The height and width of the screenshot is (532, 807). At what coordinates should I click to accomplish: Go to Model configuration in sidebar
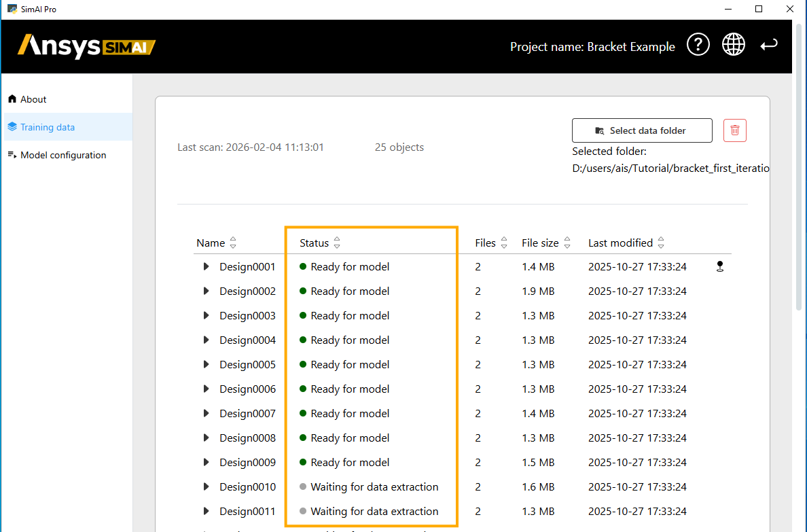(x=63, y=155)
